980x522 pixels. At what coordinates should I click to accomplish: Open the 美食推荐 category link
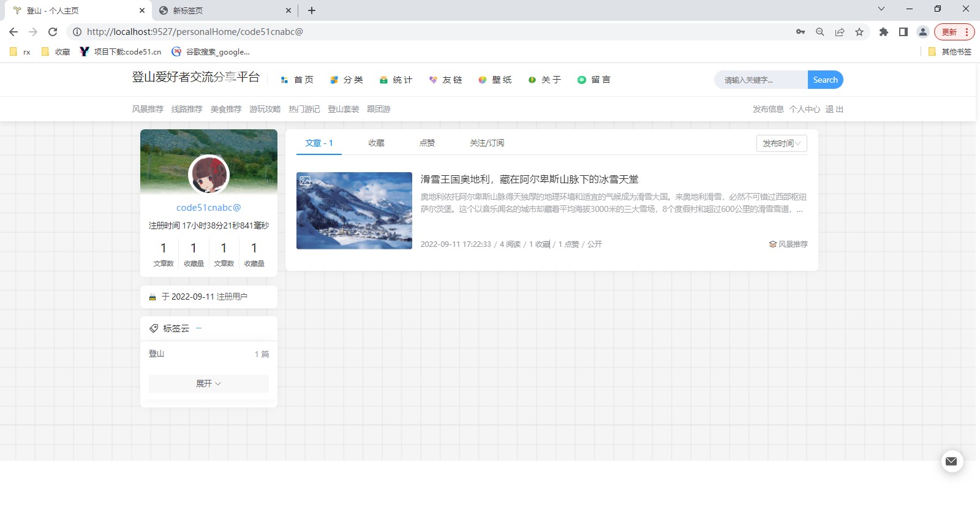pyautogui.click(x=226, y=109)
